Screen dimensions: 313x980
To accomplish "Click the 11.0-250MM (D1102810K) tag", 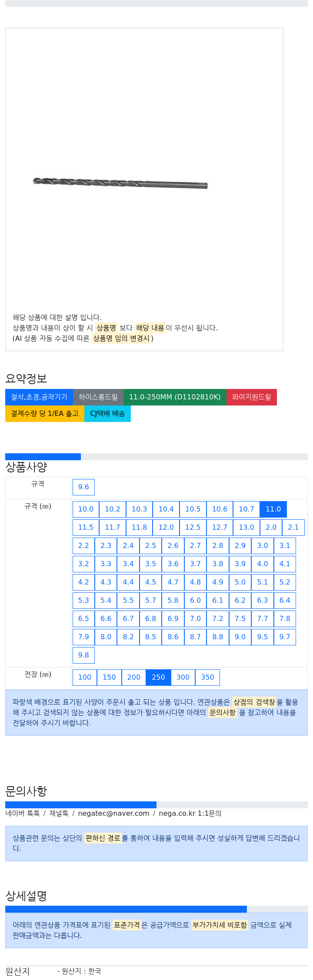I will [175, 397].
